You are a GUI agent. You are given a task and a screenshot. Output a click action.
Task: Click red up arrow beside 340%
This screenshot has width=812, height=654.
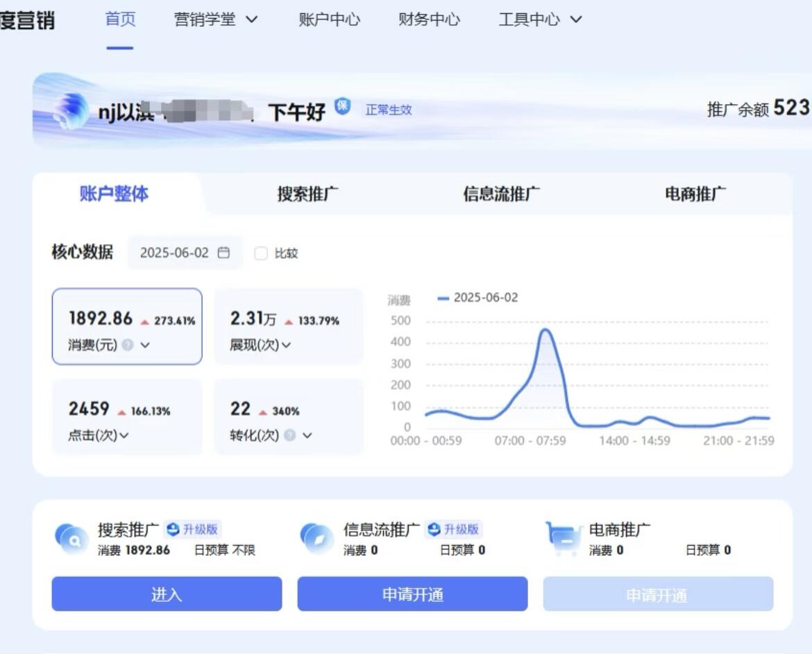tap(263, 412)
